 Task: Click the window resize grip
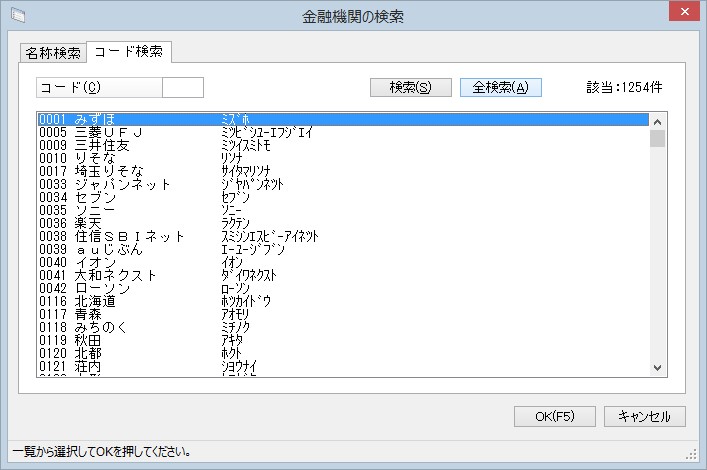pos(691,455)
